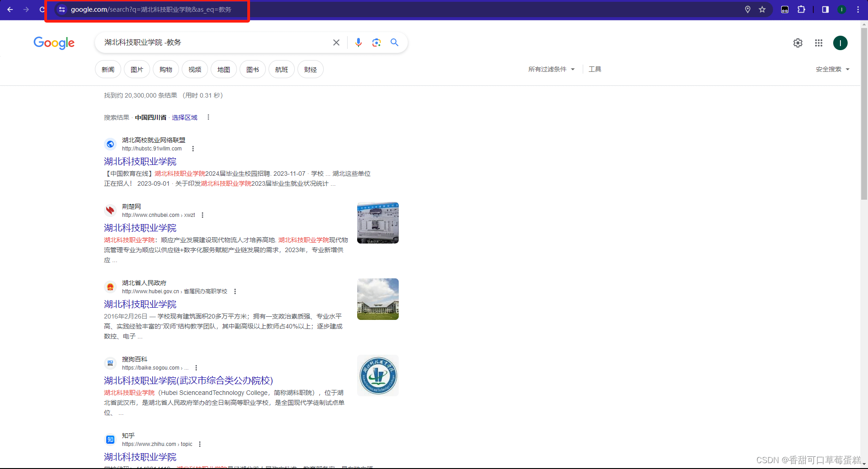Open the college emblem thumbnail from Sogou
The image size is (868, 469).
click(x=378, y=375)
